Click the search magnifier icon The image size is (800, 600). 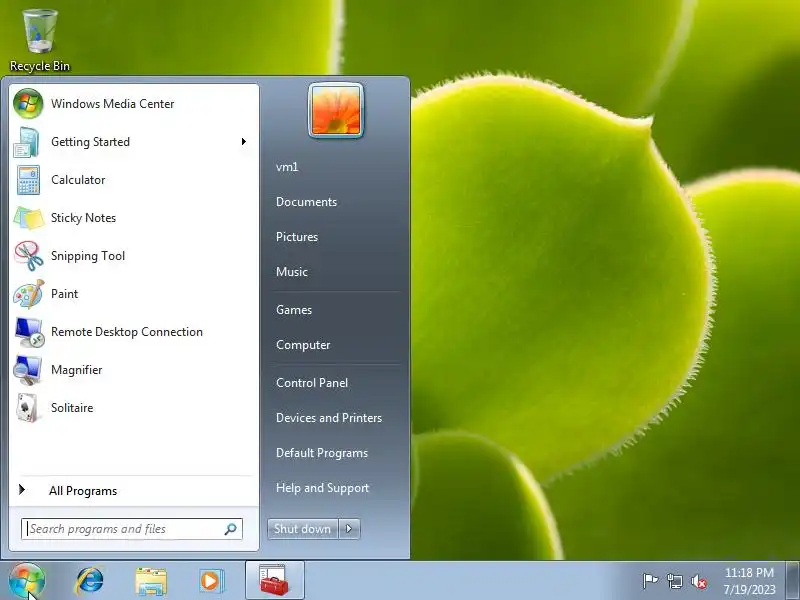230,529
